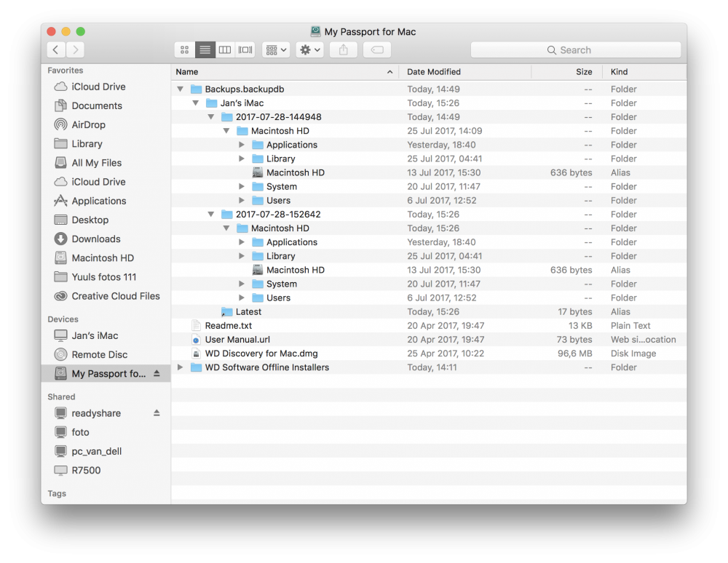
Task: Expand WD Software Offline Installers folder
Action: click(x=180, y=367)
